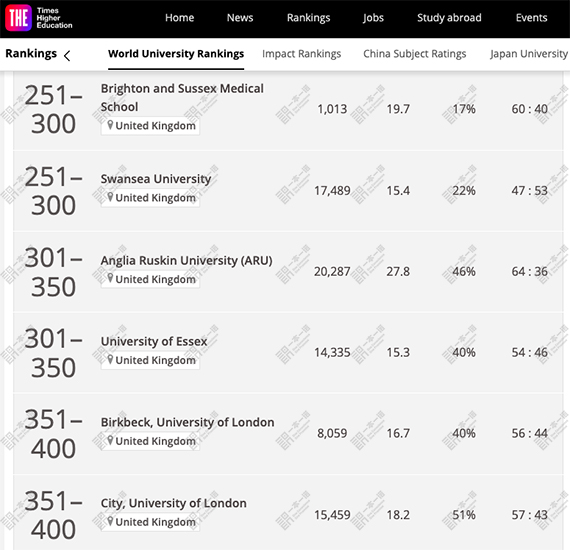570x550 pixels.
Task: Click the THE Times Higher Education logo
Action: (39, 18)
